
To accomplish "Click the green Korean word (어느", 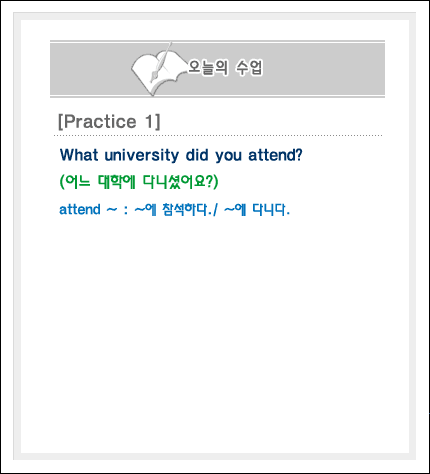I will click(75, 182).
